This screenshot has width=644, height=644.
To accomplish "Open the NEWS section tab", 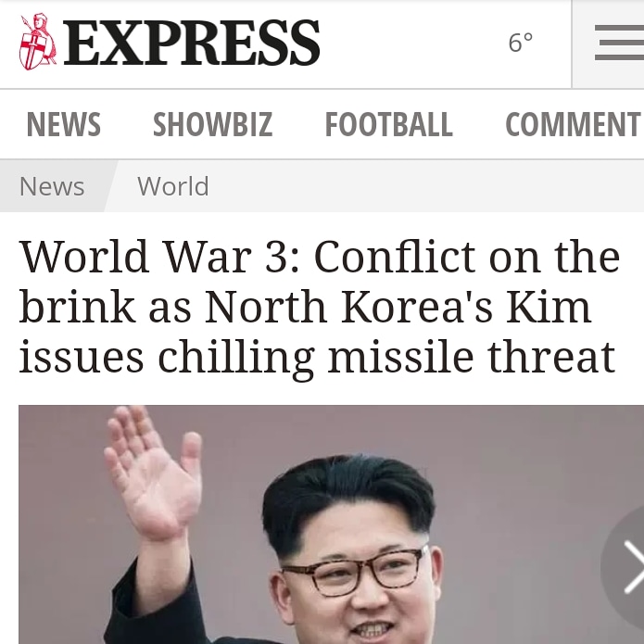I will [x=64, y=124].
